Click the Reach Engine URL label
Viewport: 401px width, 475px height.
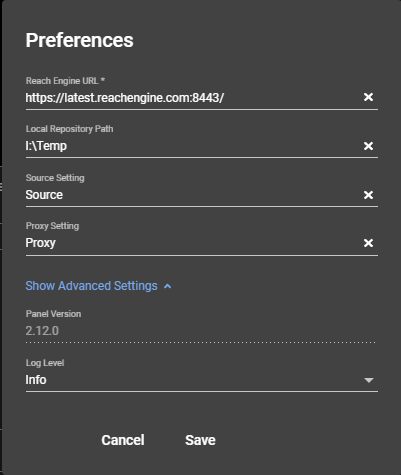pyautogui.click(x=65, y=81)
